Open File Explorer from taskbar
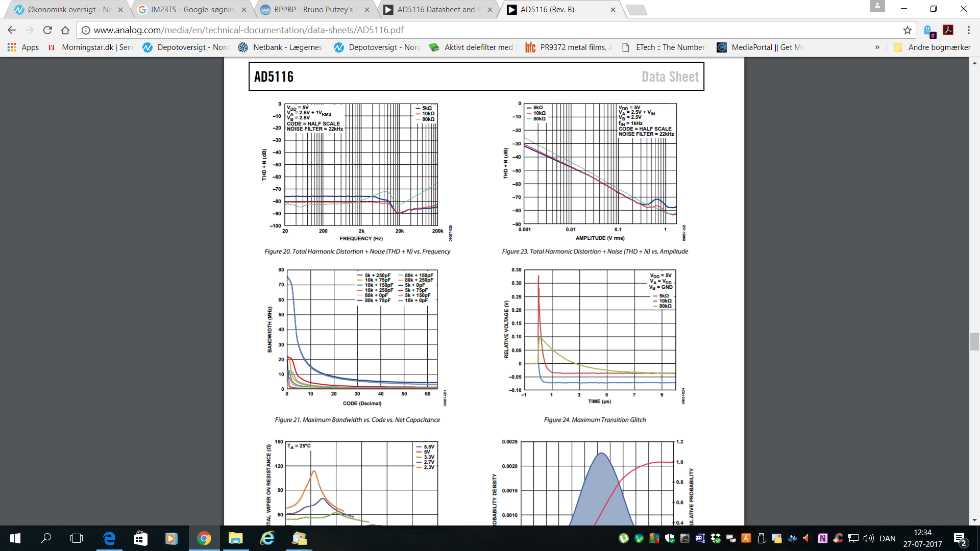Screen dimensions: 980x551 coord(235,538)
